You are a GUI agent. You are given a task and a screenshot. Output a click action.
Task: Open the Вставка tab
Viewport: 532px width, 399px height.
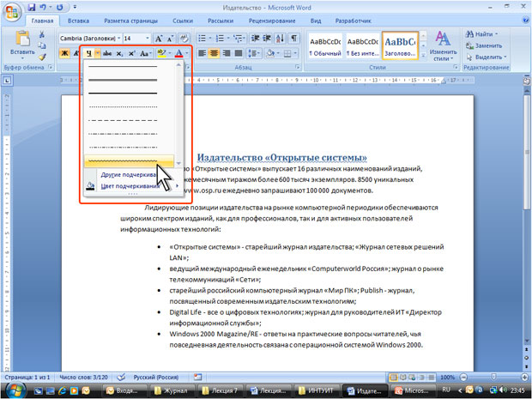78,21
